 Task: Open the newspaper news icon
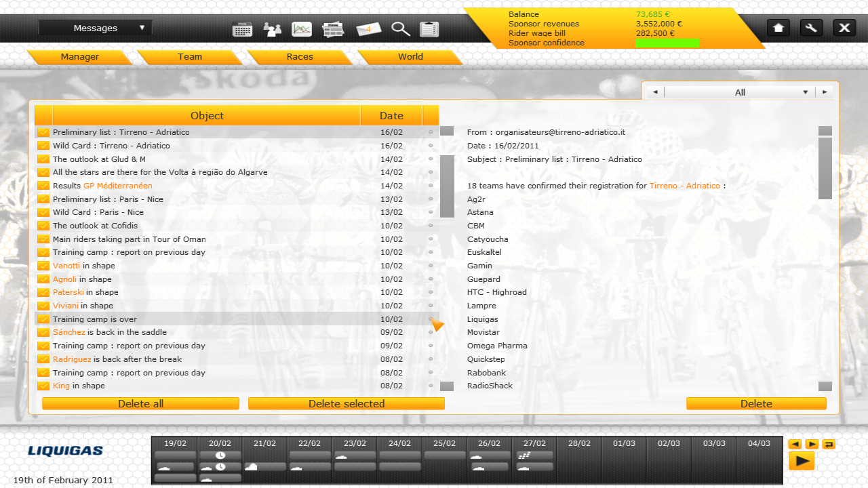[x=333, y=29]
